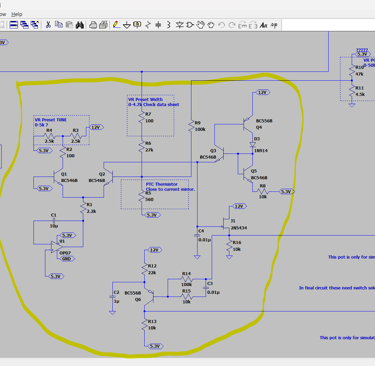The height and width of the screenshot is (366, 375).
Task: Select capacitor C2 1µ
Action: pyautogui.click(x=112, y=296)
